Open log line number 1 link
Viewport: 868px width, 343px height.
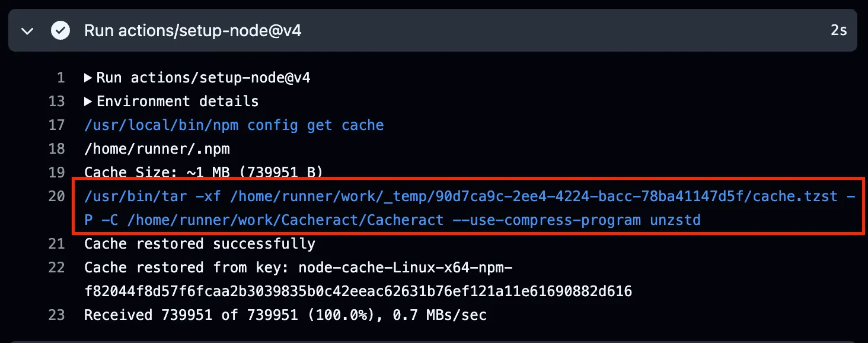tap(60, 78)
